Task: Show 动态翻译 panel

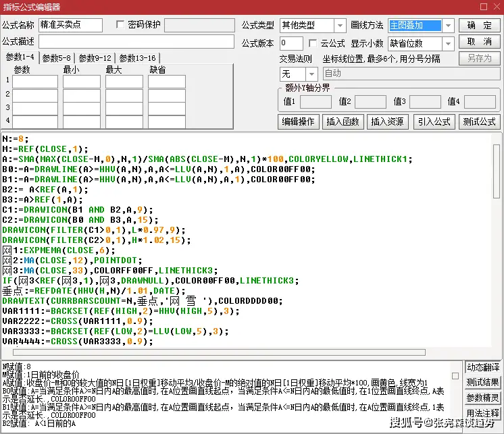Action: [x=483, y=368]
